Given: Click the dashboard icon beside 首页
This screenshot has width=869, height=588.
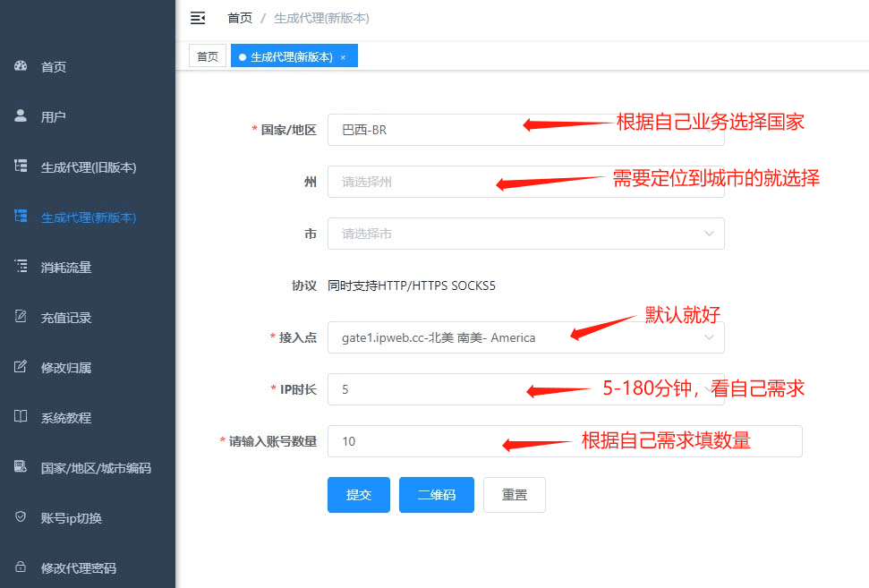Looking at the screenshot, I should (x=21, y=66).
